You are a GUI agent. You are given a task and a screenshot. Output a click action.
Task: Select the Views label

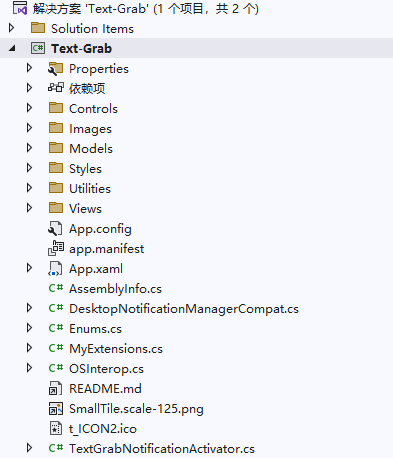point(85,209)
